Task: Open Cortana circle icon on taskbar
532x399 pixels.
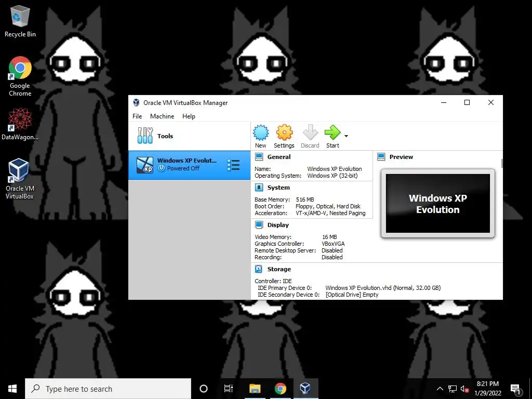Action: [204, 389]
